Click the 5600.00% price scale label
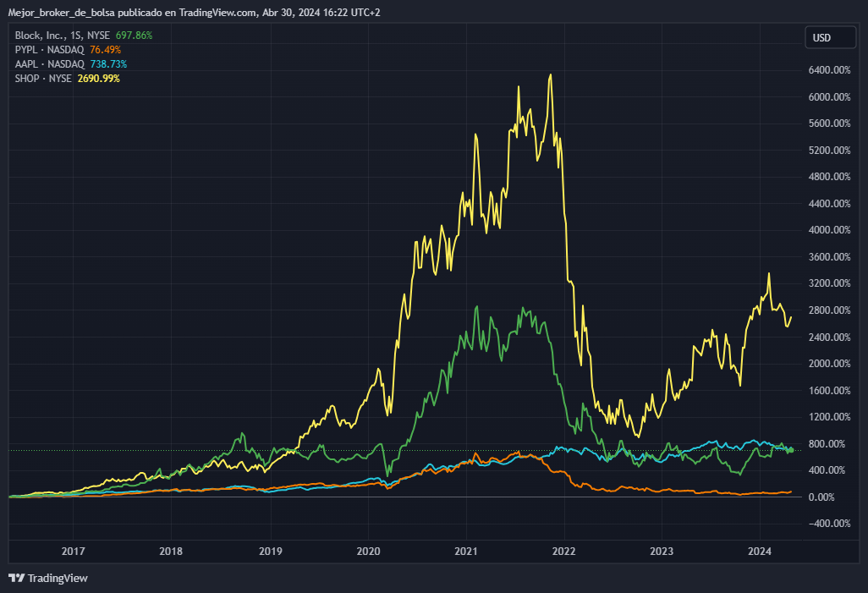 [829, 124]
